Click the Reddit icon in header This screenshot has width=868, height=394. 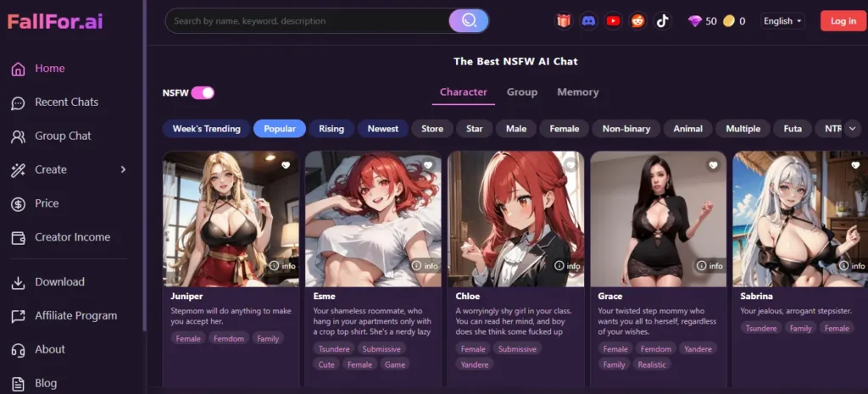(637, 21)
